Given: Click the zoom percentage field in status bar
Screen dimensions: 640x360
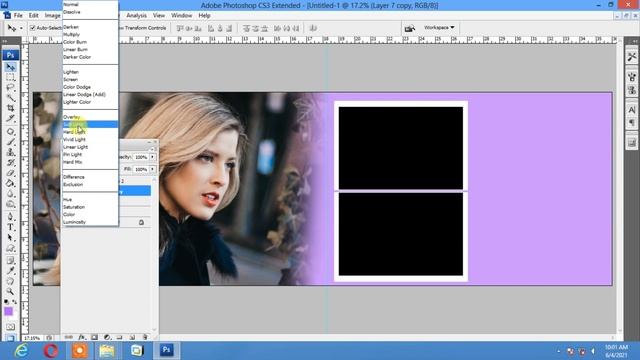Looking at the screenshot, I should tap(33, 338).
